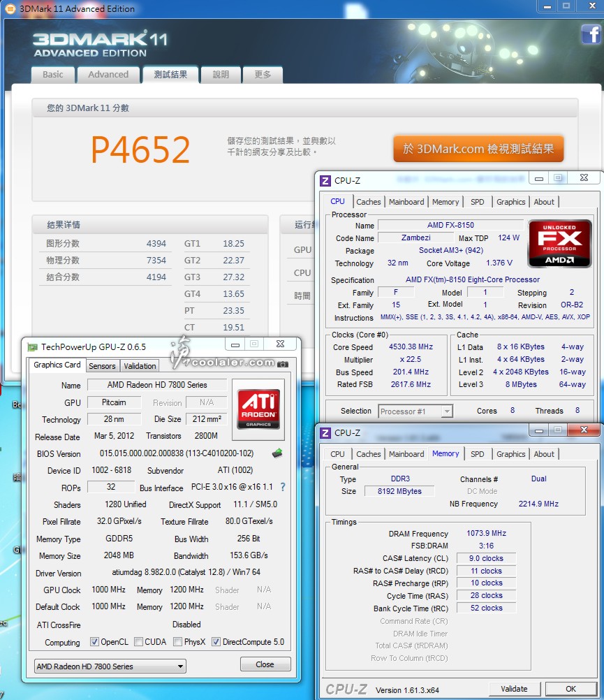Open the AMD Radeon HD 7800 Series dropdown
The height and width of the screenshot is (700, 604).
110,666
